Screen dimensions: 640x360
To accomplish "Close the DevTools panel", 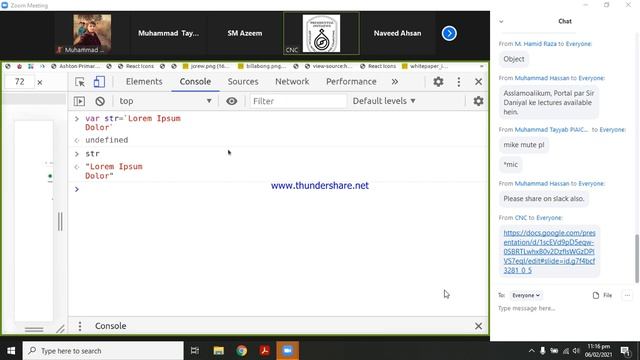I will coord(478,82).
